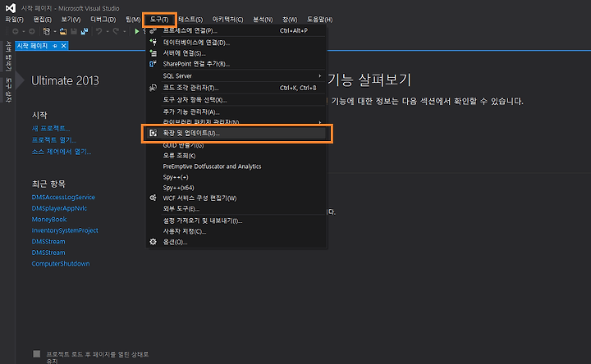Open the 도움말(H) menu
The image size is (591, 364).
coord(319,20)
